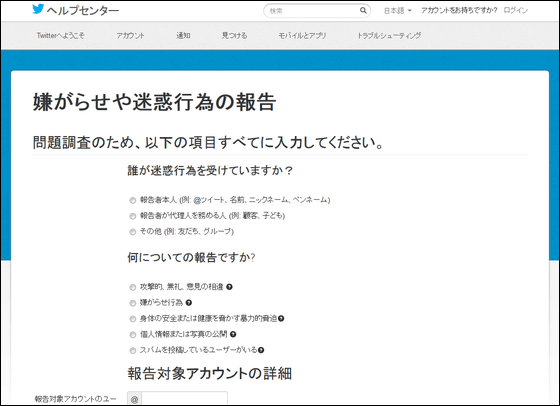The image size is (560, 406).
Task: Open help icon beside 嫌がらせ行為
Action: pyautogui.click(x=189, y=303)
